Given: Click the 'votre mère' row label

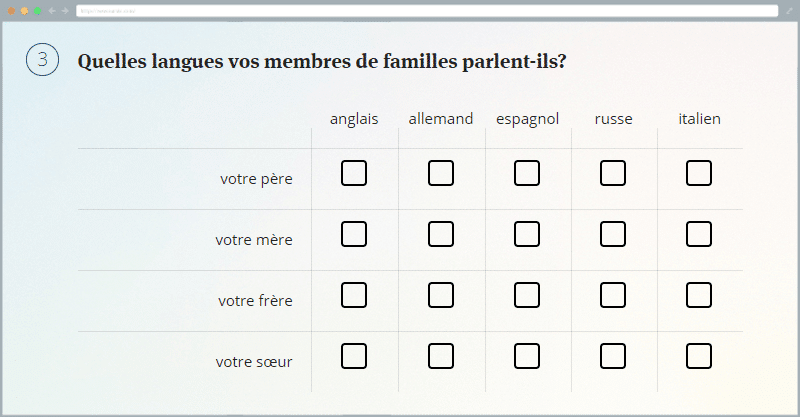Looking at the screenshot, I should tap(253, 240).
